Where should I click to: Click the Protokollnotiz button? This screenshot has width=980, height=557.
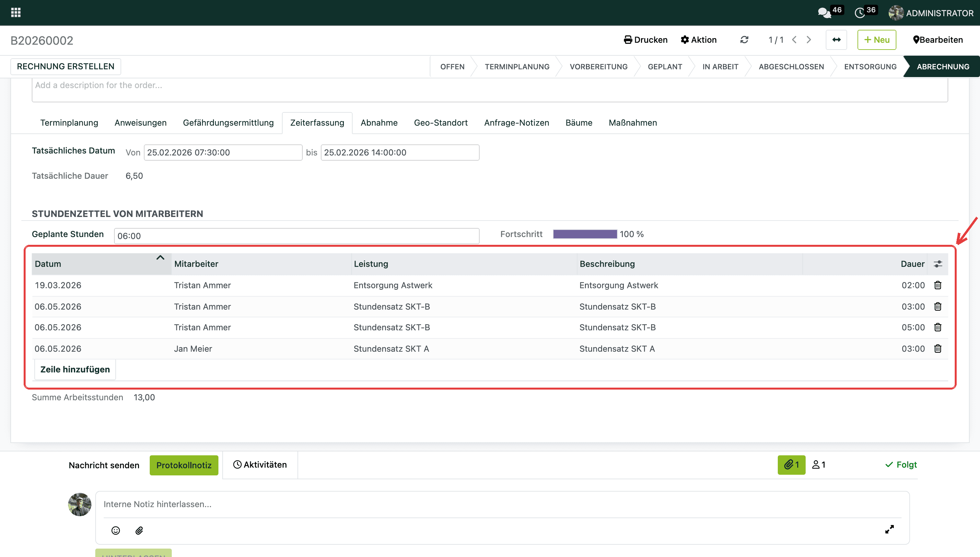(184, 465)
